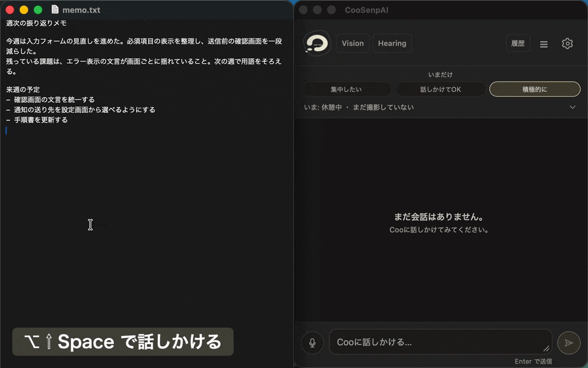Open the 履歴 history button
This screenshot has height=368, width=588.
click(x=518, y=43)
